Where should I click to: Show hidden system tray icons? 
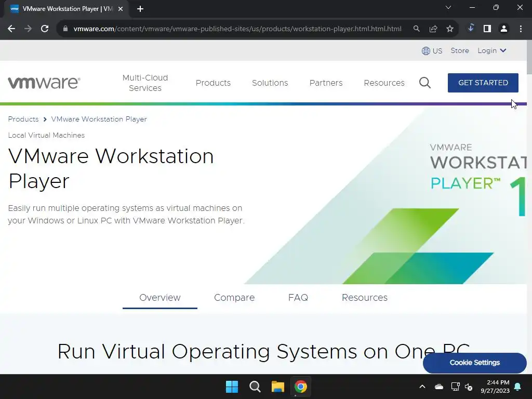(422, 387)
